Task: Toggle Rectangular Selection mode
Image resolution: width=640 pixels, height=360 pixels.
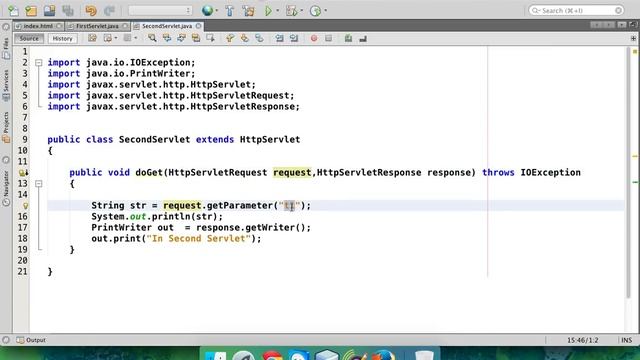Action: pyautogui.click(x=210, y=38)
